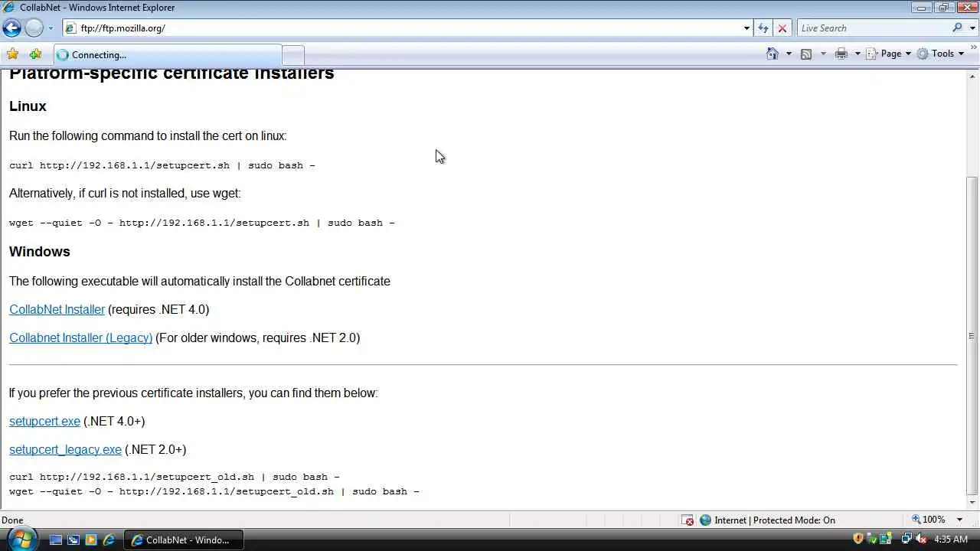Image resolution: width=980 pixels, height=551 pixels.
Task: Select the CollabNet taskbar window button
Action: coord(183,540)
